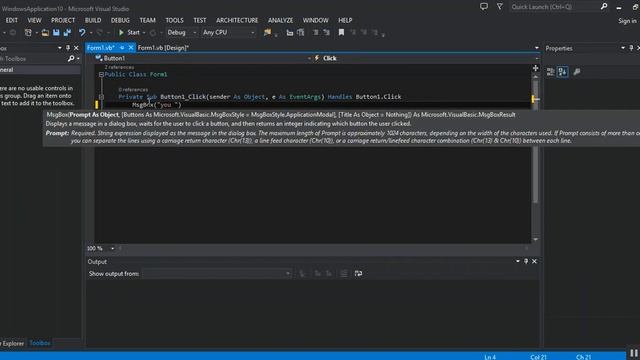The image size is (640, 360).
Task: Collapse the Public Class Form1 region
Action: point(101,75)
